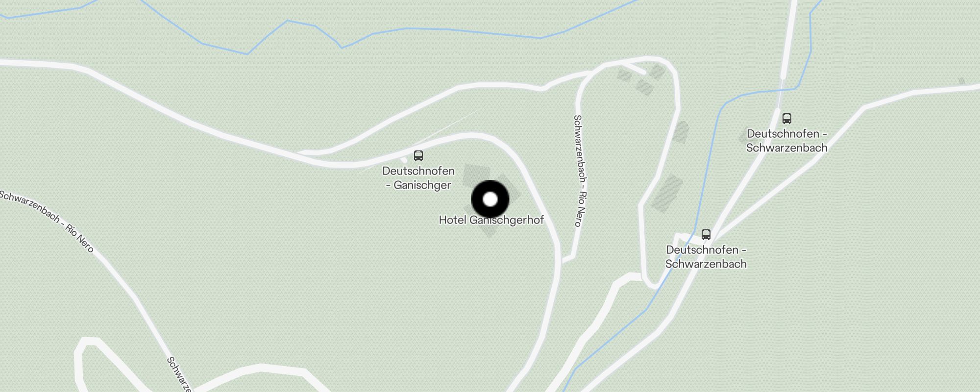
Task: Select the northern Deutschnofen - Schwarzenbach bus icon
Action: pos(787,118)
